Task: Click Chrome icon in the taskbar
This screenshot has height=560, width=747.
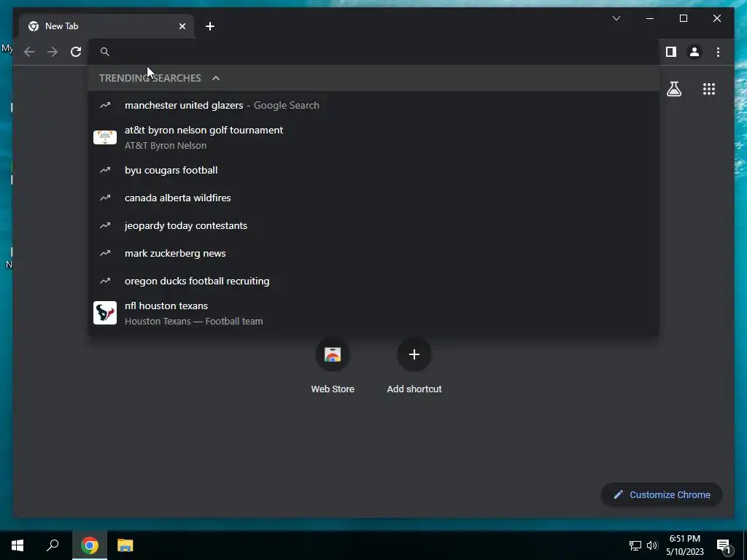Action: 90,545
